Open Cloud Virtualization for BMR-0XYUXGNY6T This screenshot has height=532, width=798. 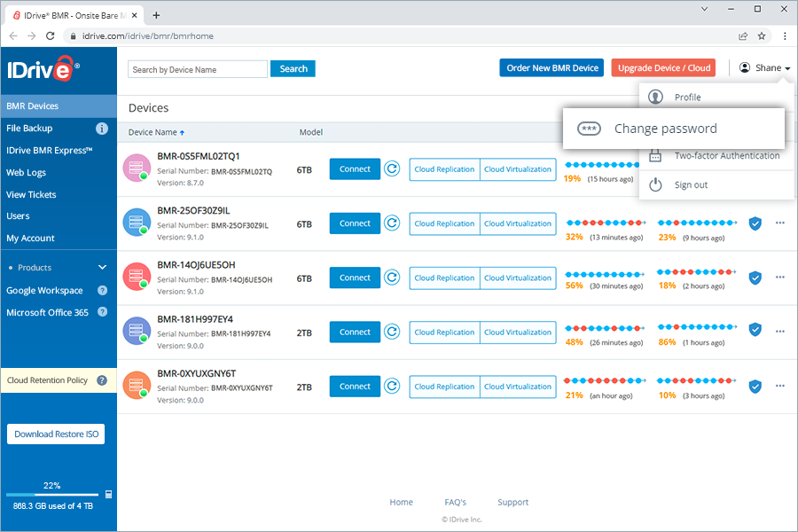pyautogui.click(x=518, y=387)
